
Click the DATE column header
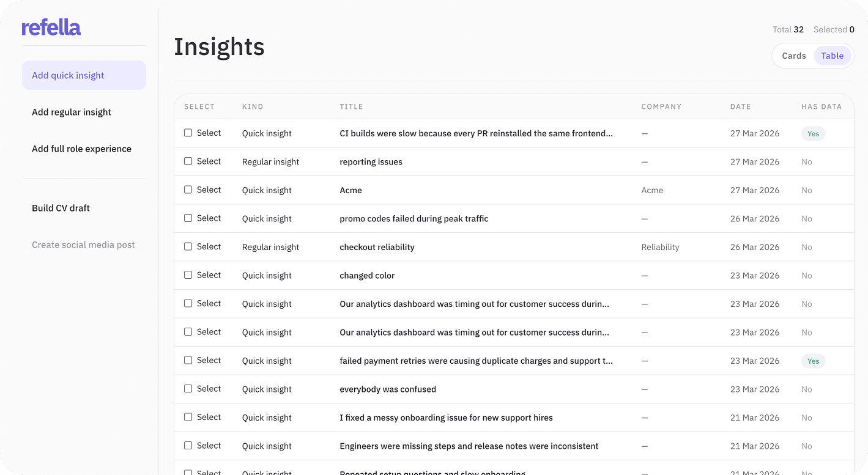pos(740,106)
